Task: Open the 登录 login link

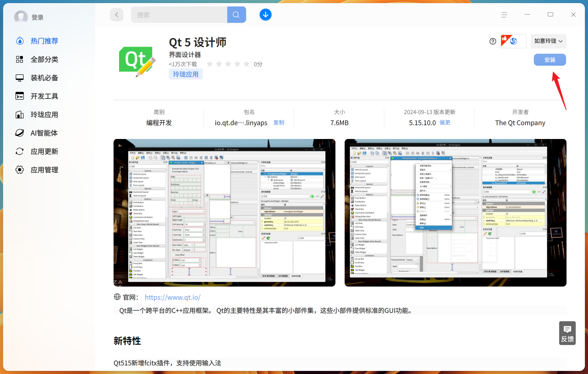Action: coord(37,17)
